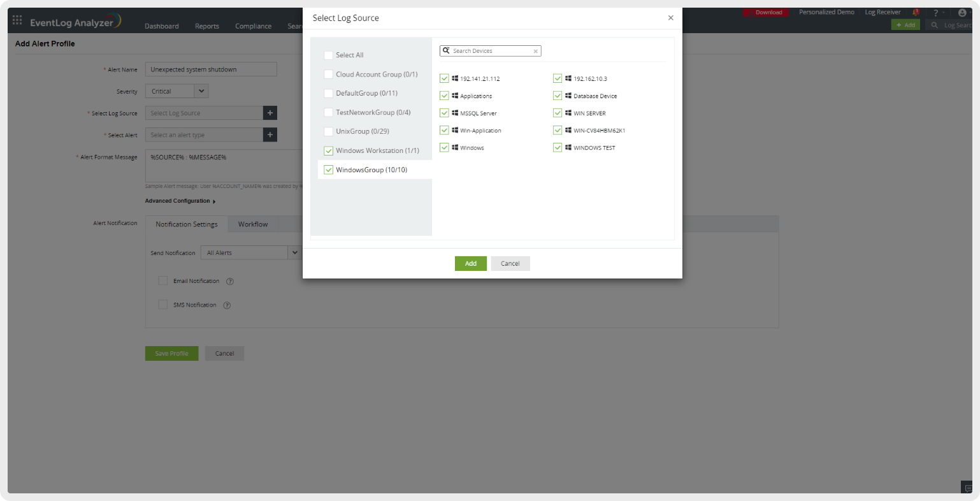Click the plus icon beside Select Alert
This screenshot has height=501, width=980.
point(270,134)
